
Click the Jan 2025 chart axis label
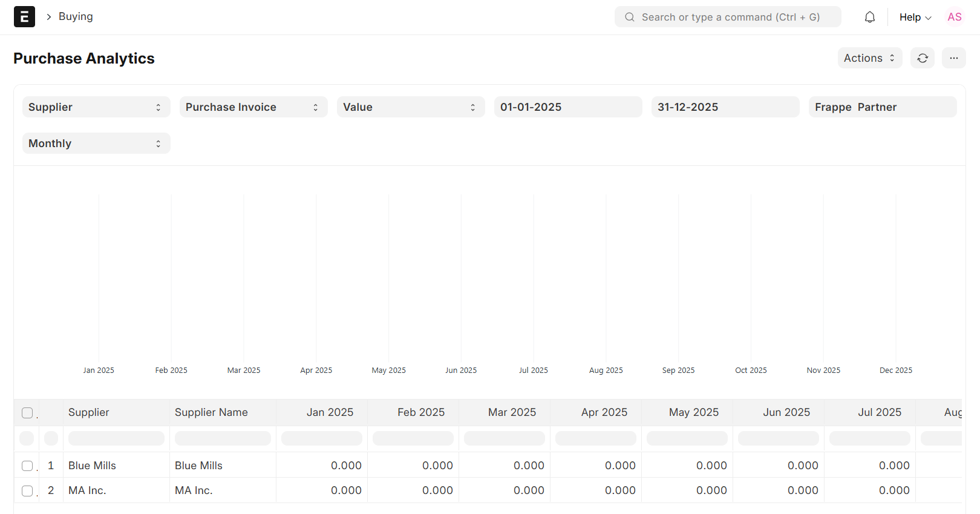coord(99,371)
